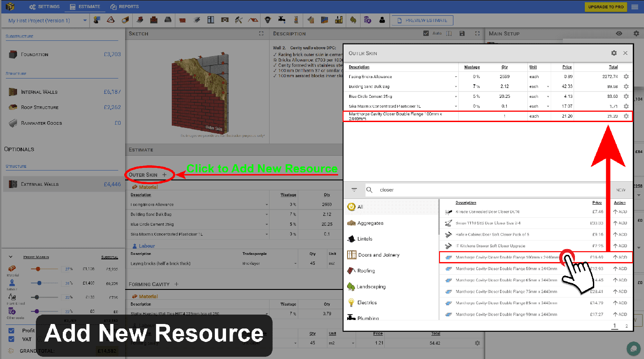The height and width of the screenshot is (359, 644).
Task: Toggle the VAT checkbox
Action: (x=12, y=339)
